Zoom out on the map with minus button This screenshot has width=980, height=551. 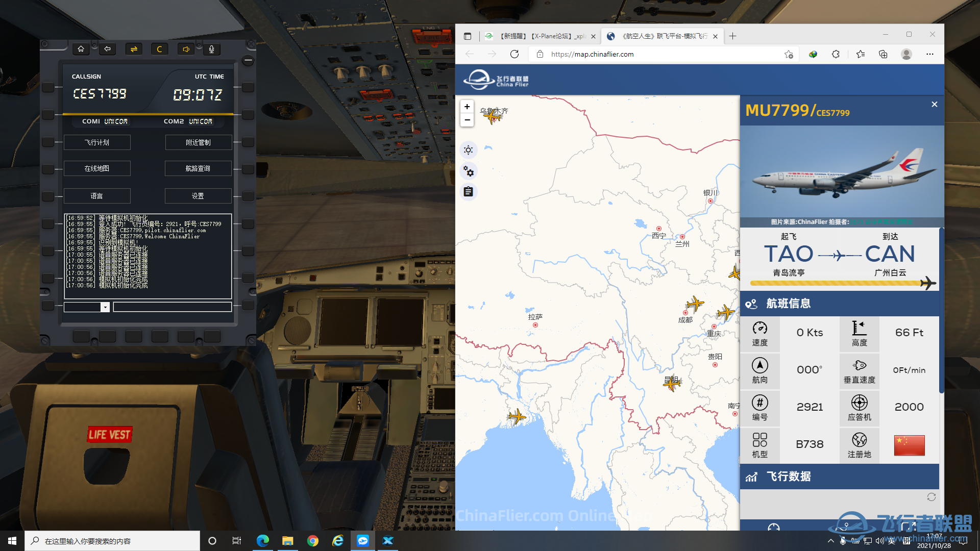click(467, 120)
